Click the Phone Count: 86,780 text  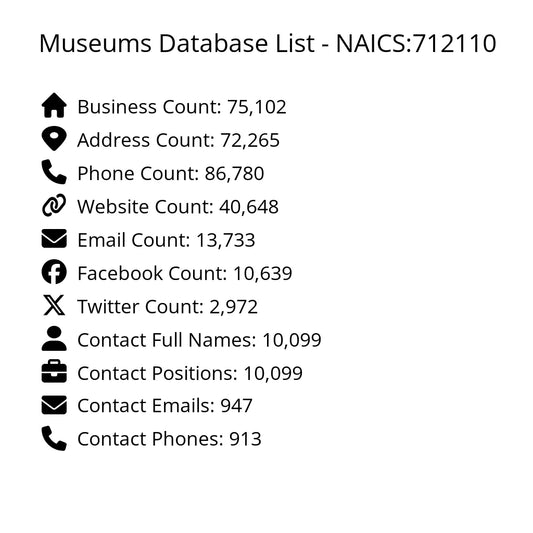pyautogui.click(x=171, y=174)
